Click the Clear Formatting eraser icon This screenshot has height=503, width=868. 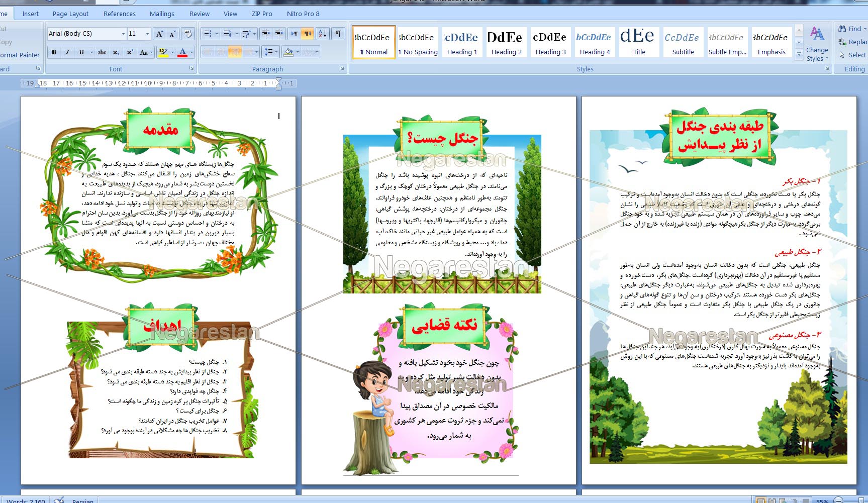coord(188,34)
